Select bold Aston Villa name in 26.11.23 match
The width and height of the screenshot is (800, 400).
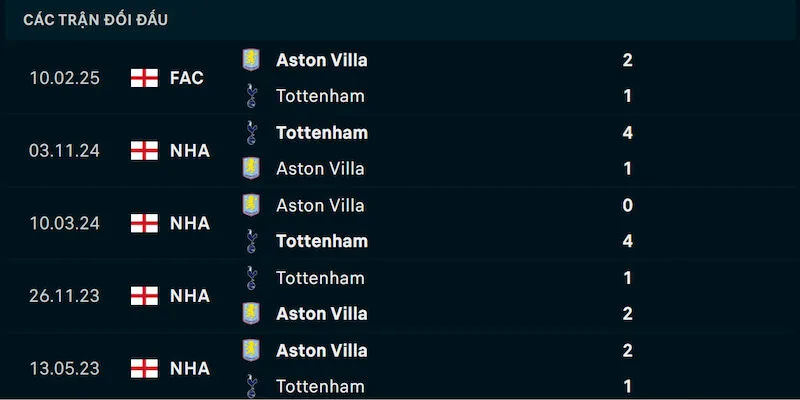click(321, 314)
